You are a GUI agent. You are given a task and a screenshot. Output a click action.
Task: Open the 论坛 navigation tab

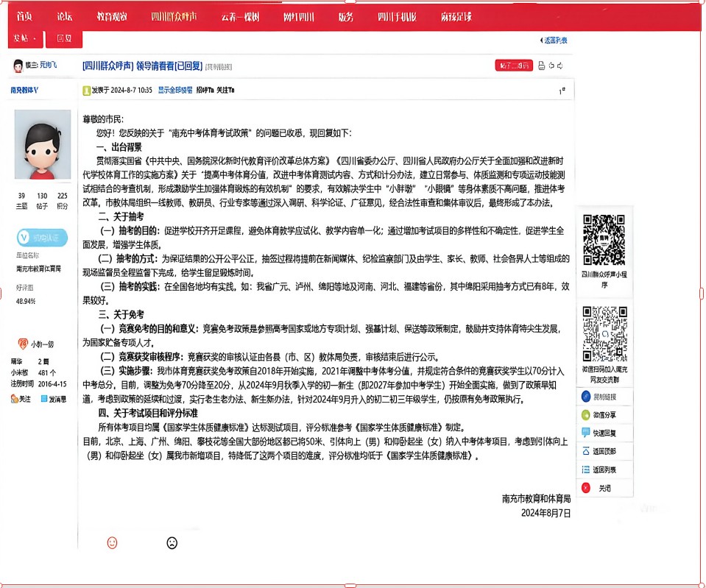pyautogui.click(x=65, y=17)
